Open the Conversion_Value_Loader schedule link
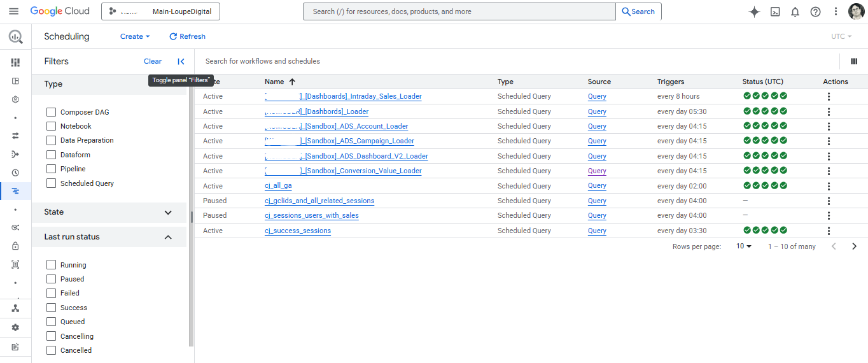868x363 pixels. 343,171
